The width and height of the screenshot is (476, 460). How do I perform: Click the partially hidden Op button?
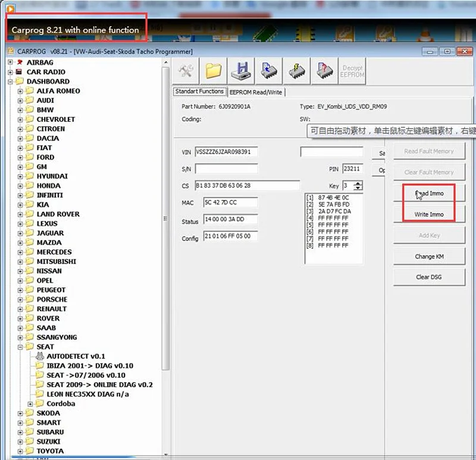(378, 170)
